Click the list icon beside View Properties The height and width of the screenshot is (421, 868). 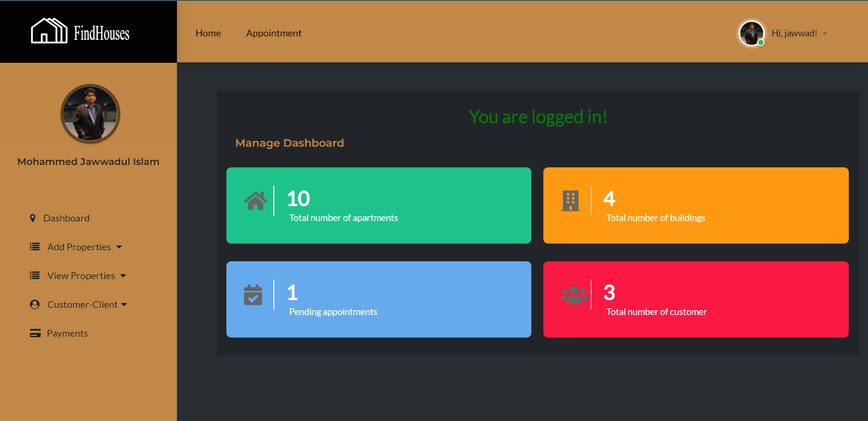(35, 276)
